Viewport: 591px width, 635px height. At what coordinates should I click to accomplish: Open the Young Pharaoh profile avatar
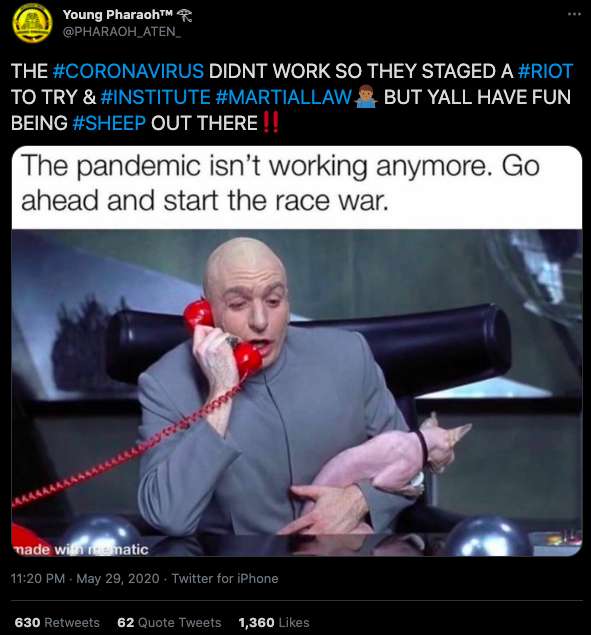pos(32,23)
